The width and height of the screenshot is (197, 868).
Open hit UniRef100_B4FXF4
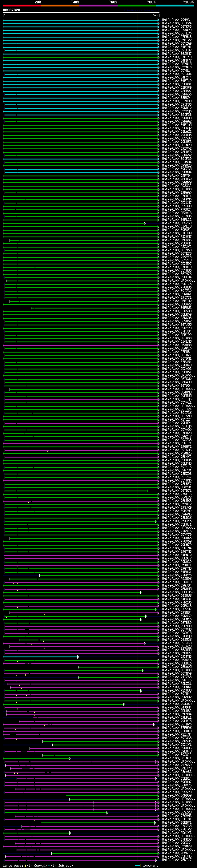click(177, 78)
